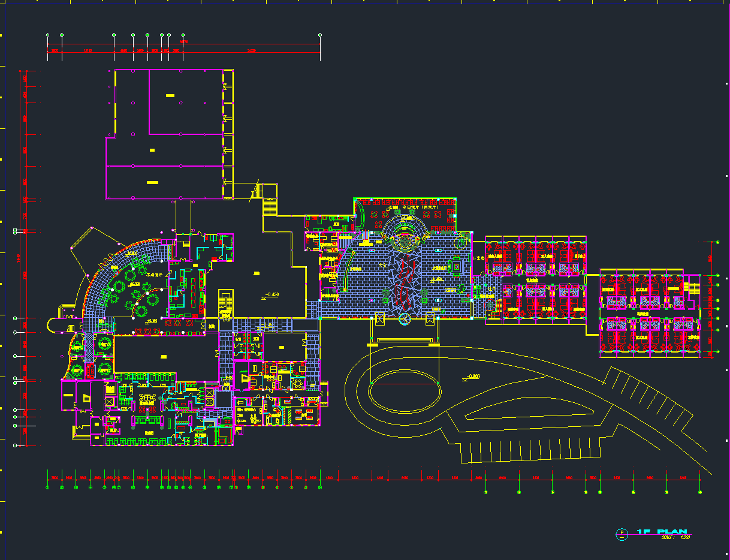Select the circular feature at top of lobby
This screenshot has height=560, width=730.
(406, 236)
